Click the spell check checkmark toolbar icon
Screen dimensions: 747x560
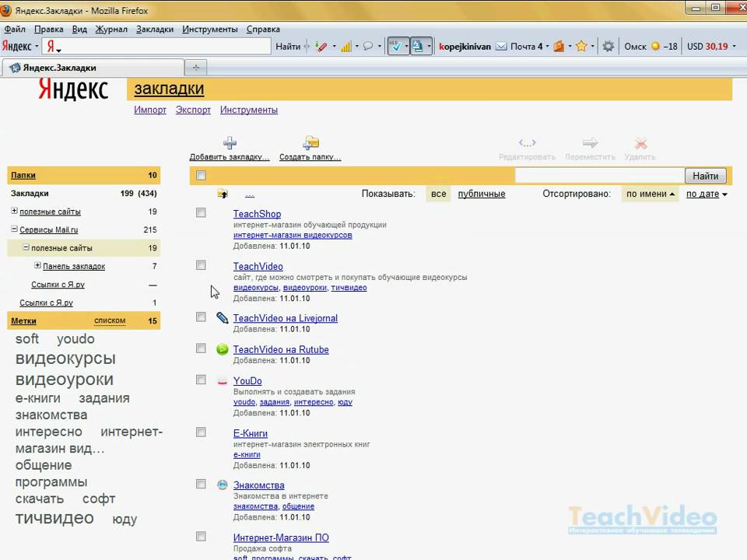pyautogui.click(x=395, y=46)
